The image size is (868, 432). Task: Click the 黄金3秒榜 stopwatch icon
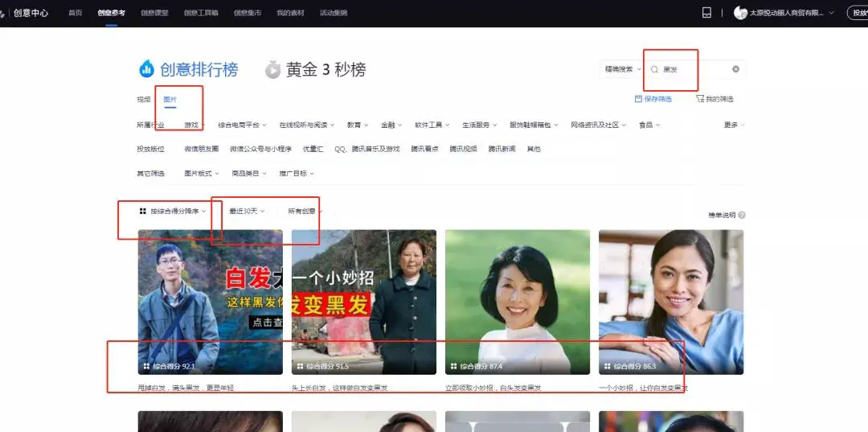273,70
